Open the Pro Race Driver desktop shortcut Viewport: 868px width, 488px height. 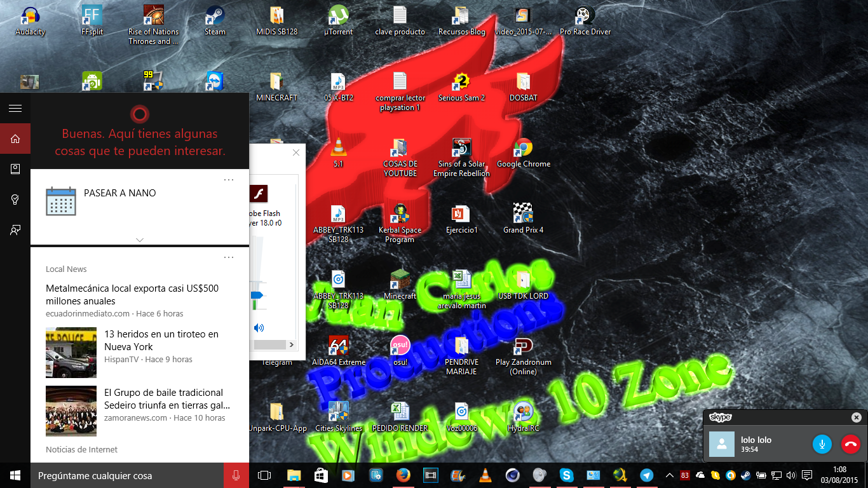[585, 20]
